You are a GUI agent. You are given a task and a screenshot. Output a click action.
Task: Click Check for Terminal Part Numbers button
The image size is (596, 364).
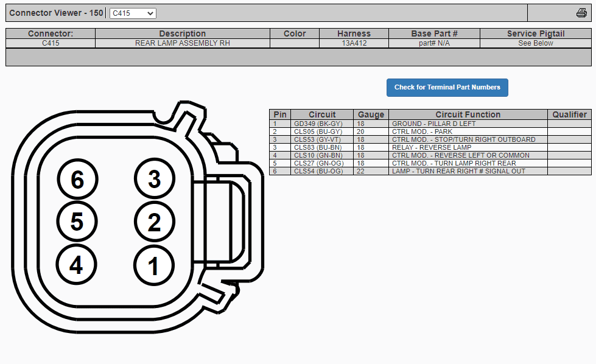click(x=447, y=88)
